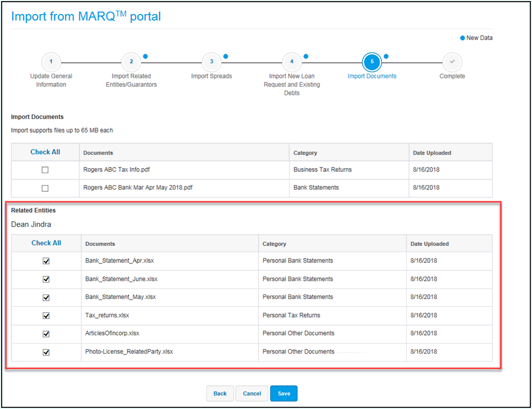Click the Complete checkmark step circle

pos(453,62)
